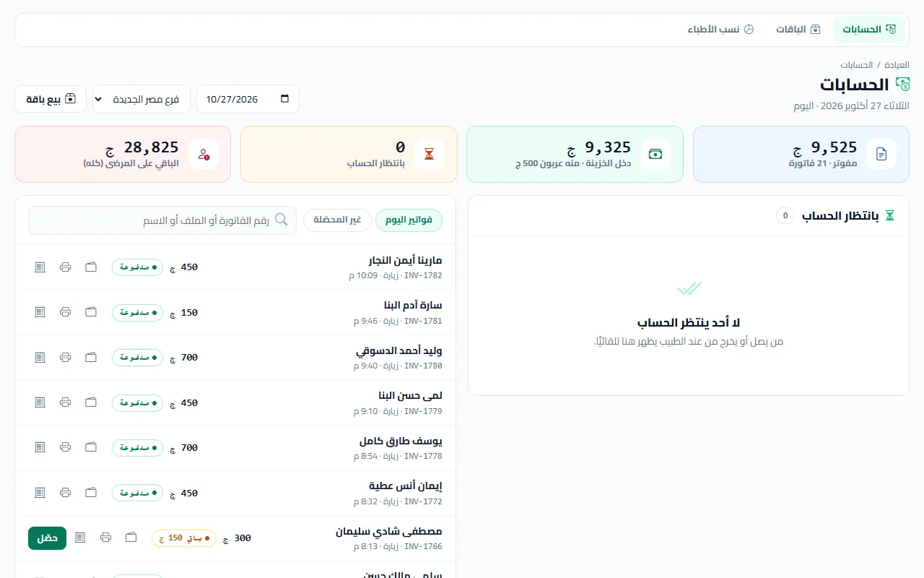Click the بانتظار الحساب panel heading
924x578 pixels.
click(x=840, y=215)
